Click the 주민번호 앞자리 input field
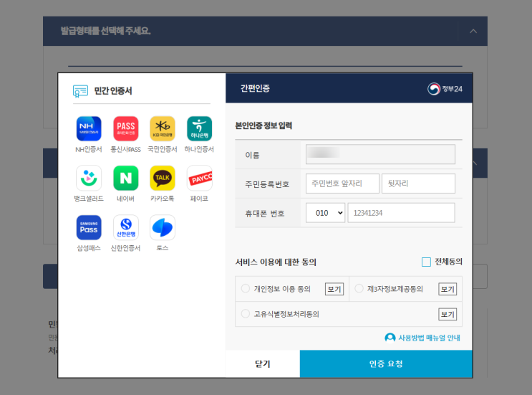 (x=342, y=184)
